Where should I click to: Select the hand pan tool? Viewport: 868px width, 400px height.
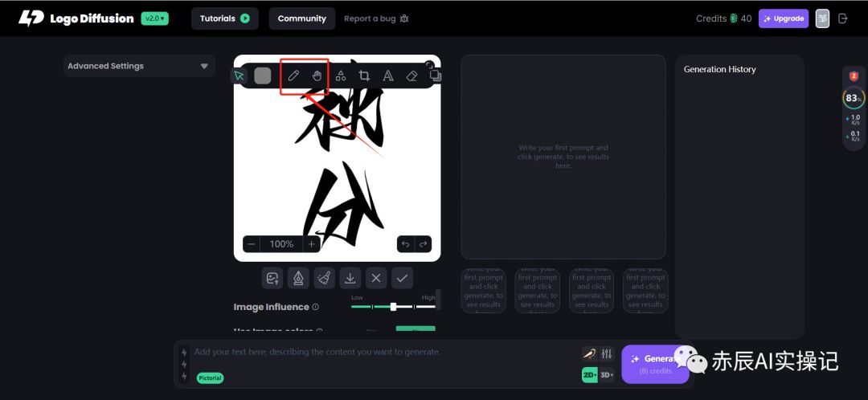(317, 76)
